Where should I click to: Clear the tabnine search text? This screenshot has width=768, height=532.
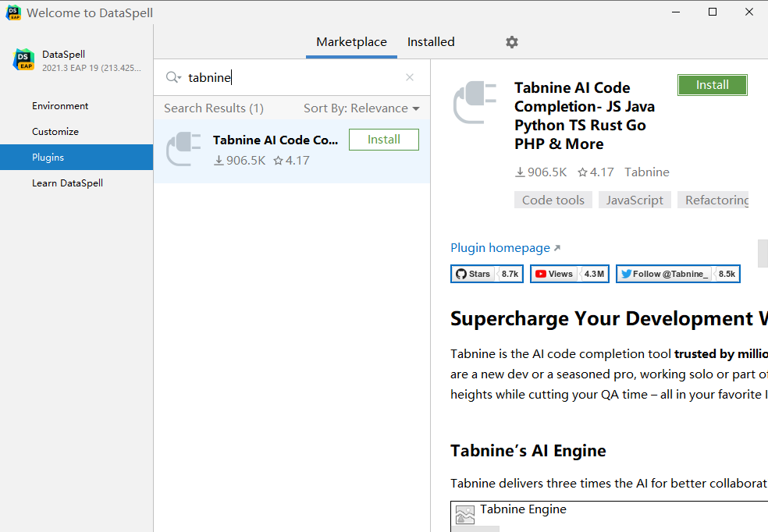coord(410,77)
